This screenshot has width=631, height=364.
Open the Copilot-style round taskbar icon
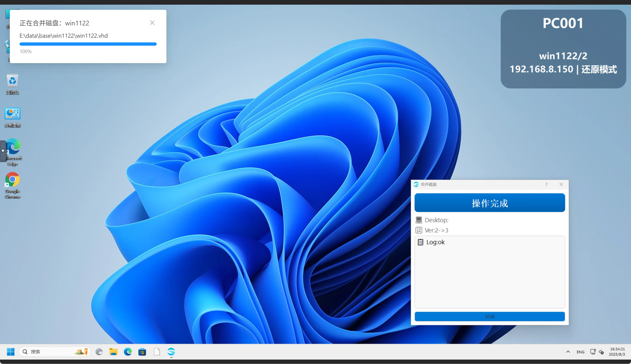[x=99, y=352]
